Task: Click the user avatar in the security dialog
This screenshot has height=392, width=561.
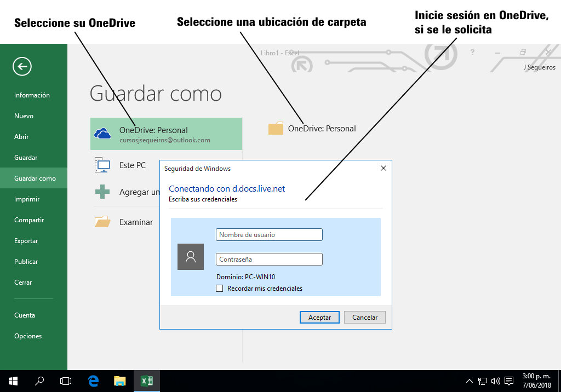Action: tap(190, 257)
